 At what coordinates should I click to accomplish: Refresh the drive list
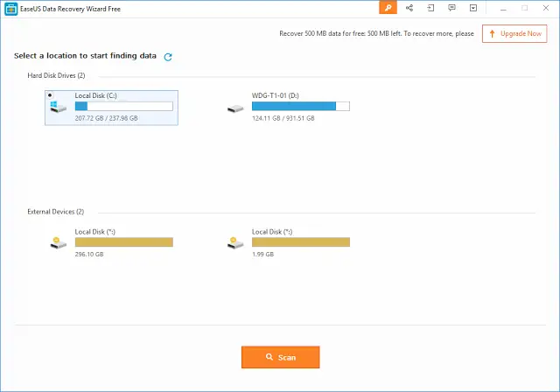(x=168, y=57)
